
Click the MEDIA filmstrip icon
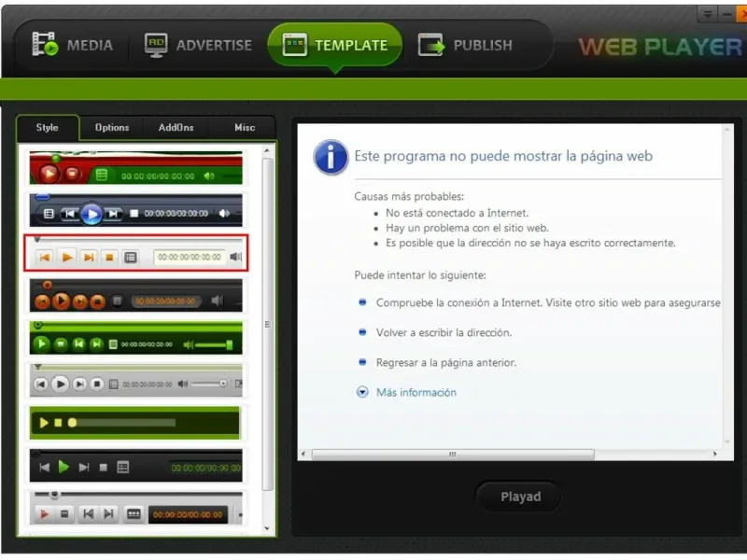(x=44, y=44)
